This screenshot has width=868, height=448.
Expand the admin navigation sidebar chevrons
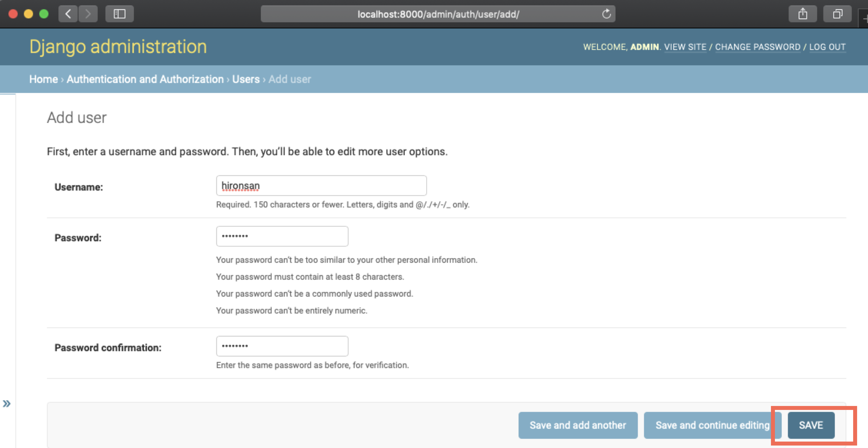(7, 403)
